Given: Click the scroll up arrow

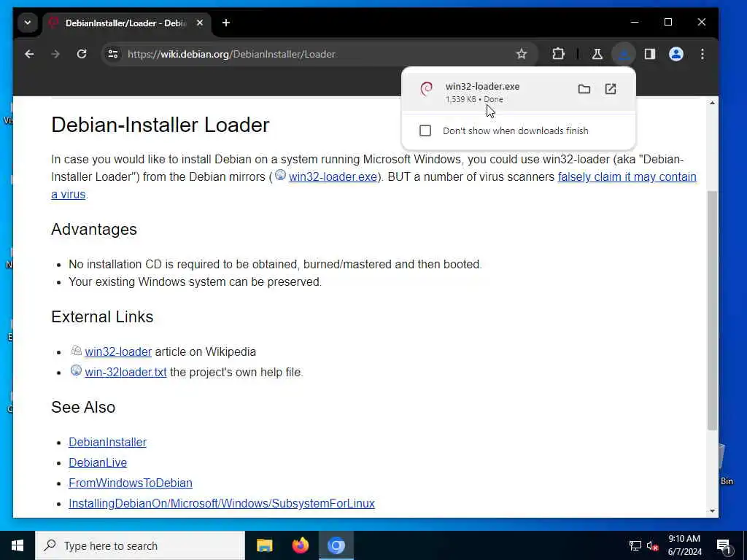Looking at the screenshot, I should [712, 104].
